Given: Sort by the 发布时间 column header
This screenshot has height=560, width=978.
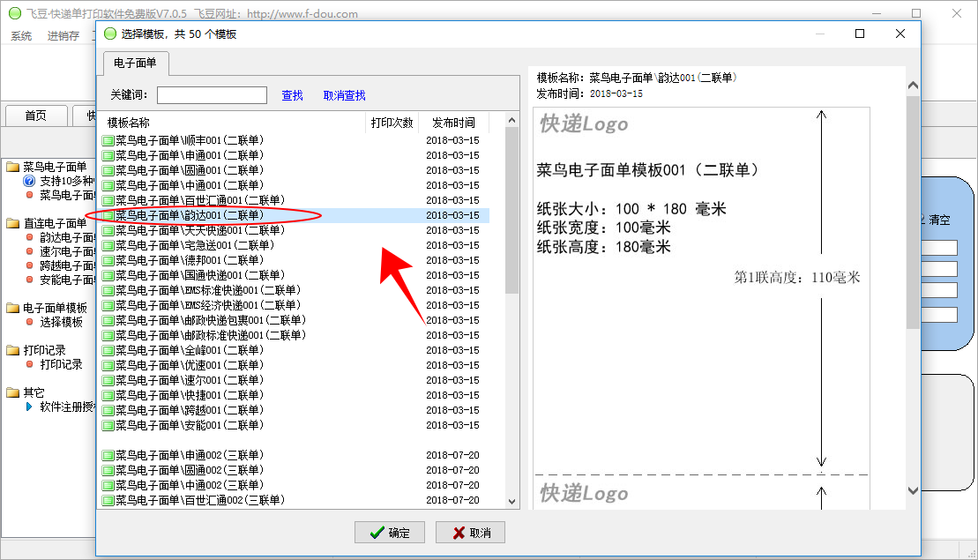Looking at the screenshot, I should (x=453, y=123).
